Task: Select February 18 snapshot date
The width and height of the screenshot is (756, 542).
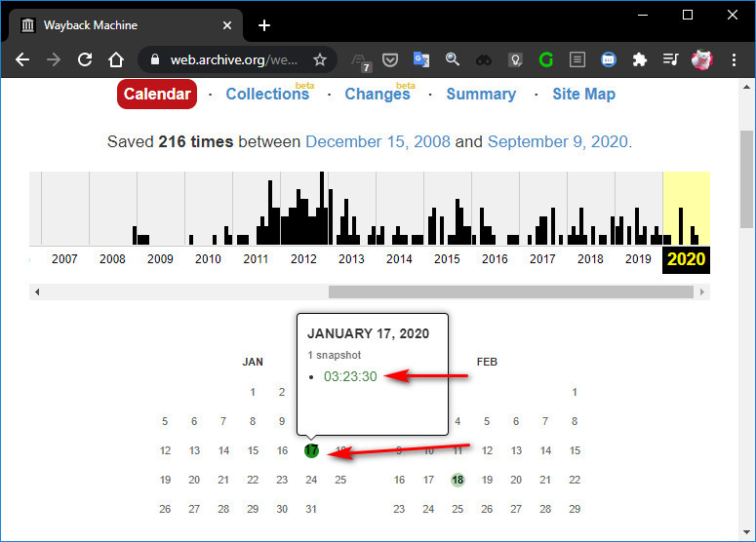Action: coord(458,480)
